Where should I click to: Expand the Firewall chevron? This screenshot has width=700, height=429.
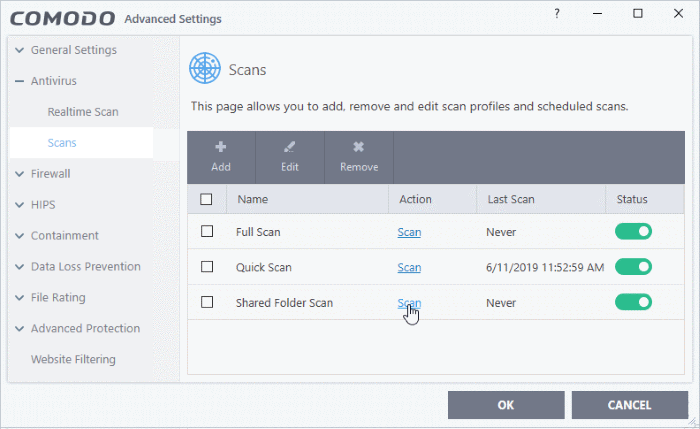click(x=19, y=174)
